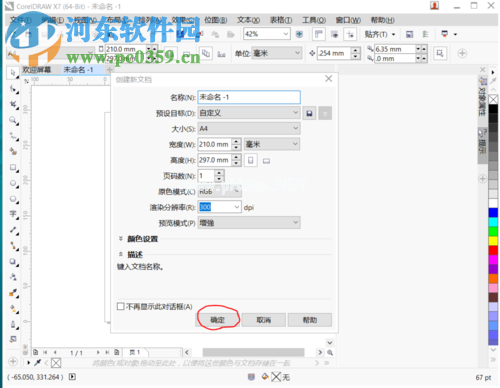Screen dimensions: 500x388
Task: Select the Freehand drawing tool
Action: pos(14,136)
